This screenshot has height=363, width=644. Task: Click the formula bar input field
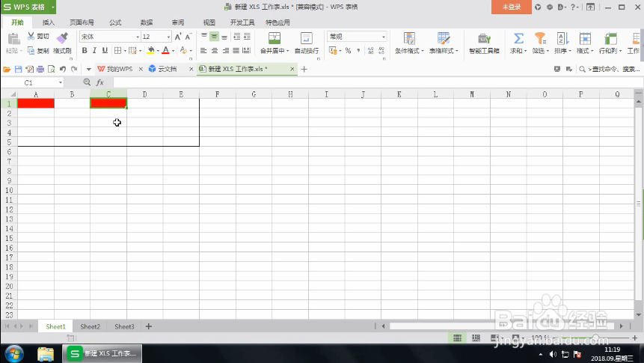tap(378, 82)
